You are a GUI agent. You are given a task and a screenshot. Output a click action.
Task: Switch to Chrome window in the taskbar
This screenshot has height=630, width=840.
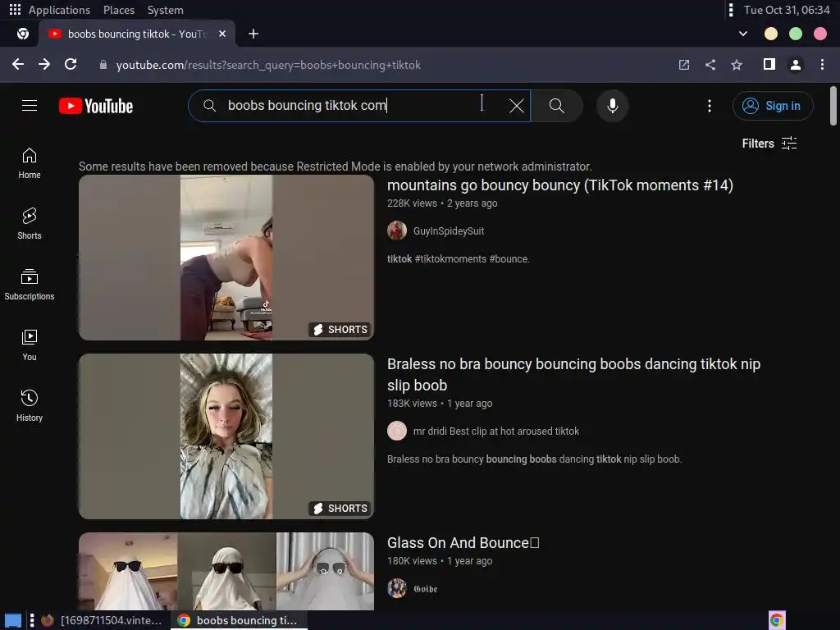point(239,620)
